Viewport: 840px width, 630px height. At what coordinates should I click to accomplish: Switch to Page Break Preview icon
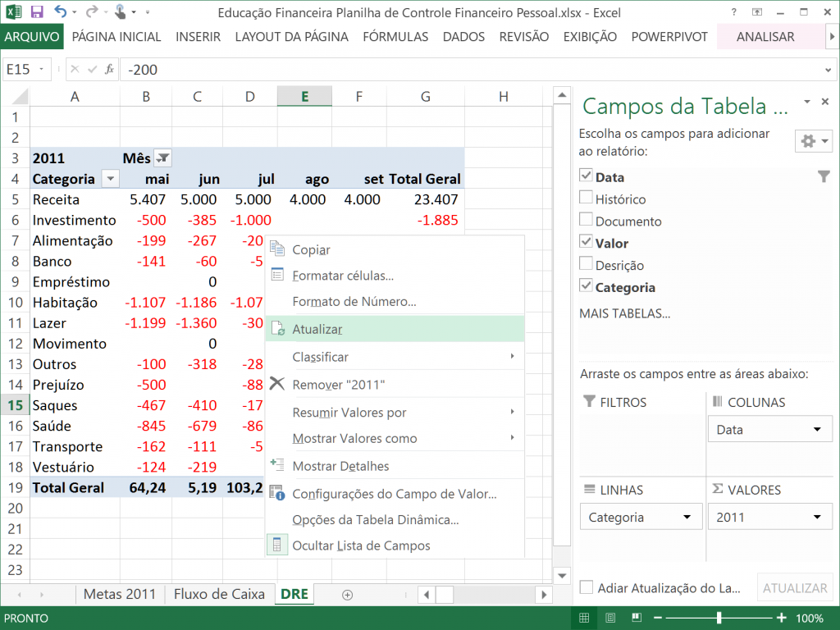click(x=637, y=618)
